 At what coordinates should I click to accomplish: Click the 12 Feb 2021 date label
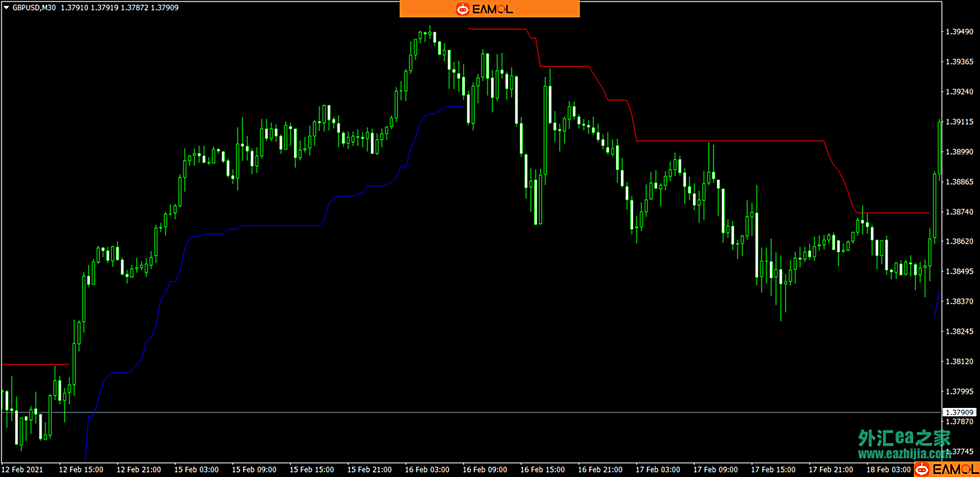coord(22,470)
